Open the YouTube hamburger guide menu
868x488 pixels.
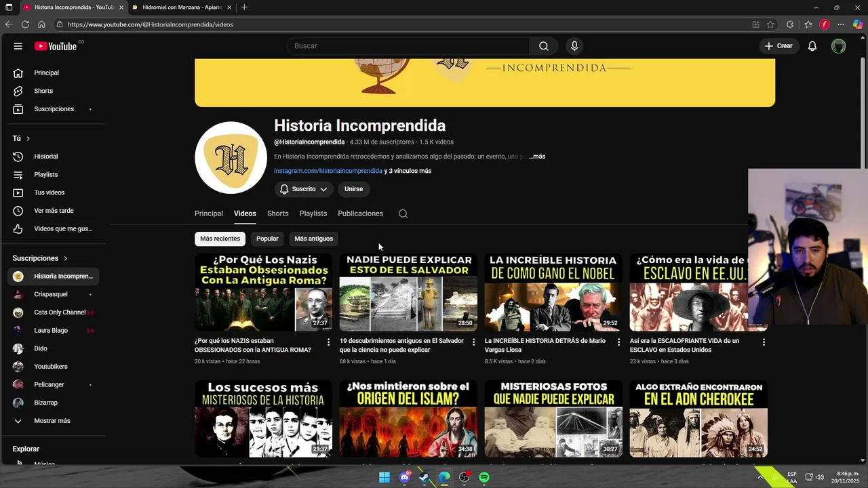18,46
